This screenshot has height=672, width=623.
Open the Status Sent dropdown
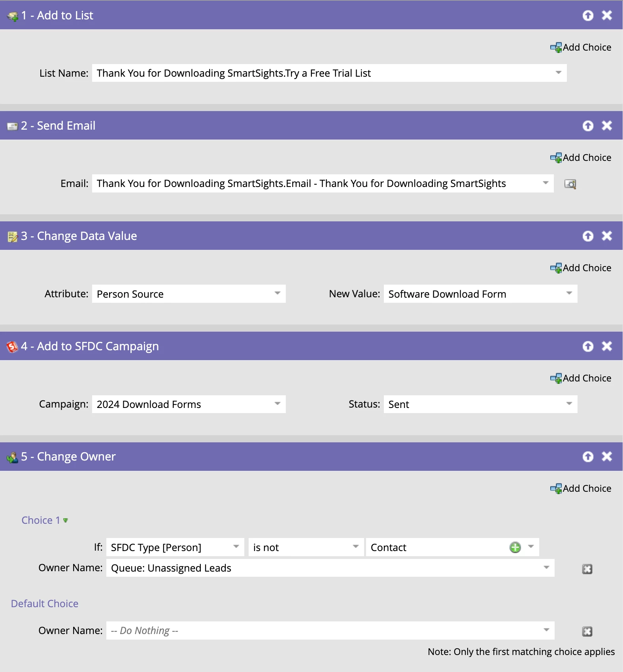569,404
